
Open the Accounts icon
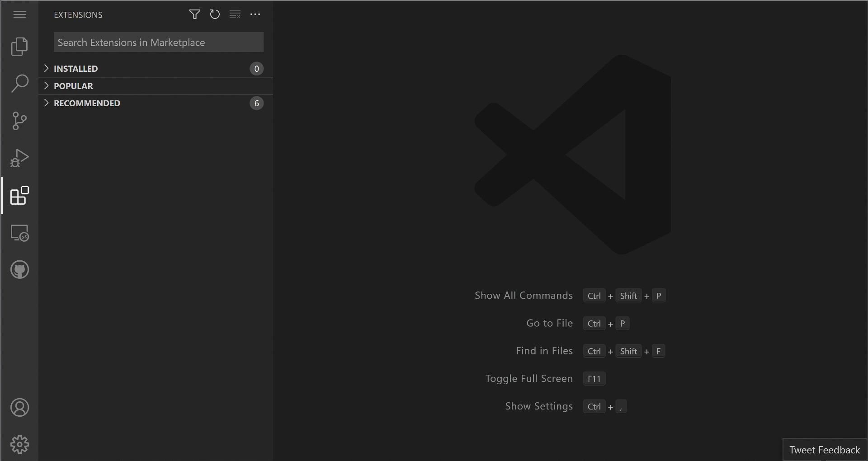point(19,407)
